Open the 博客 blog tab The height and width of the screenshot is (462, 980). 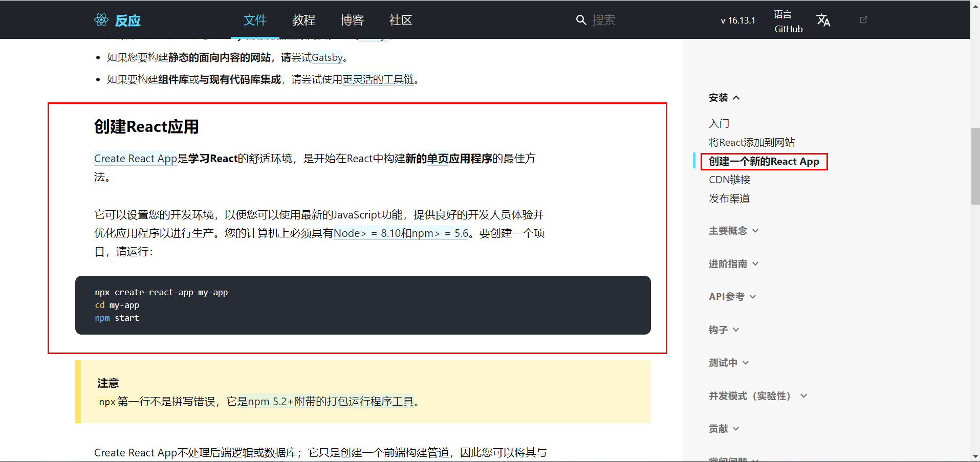point(352,20)
